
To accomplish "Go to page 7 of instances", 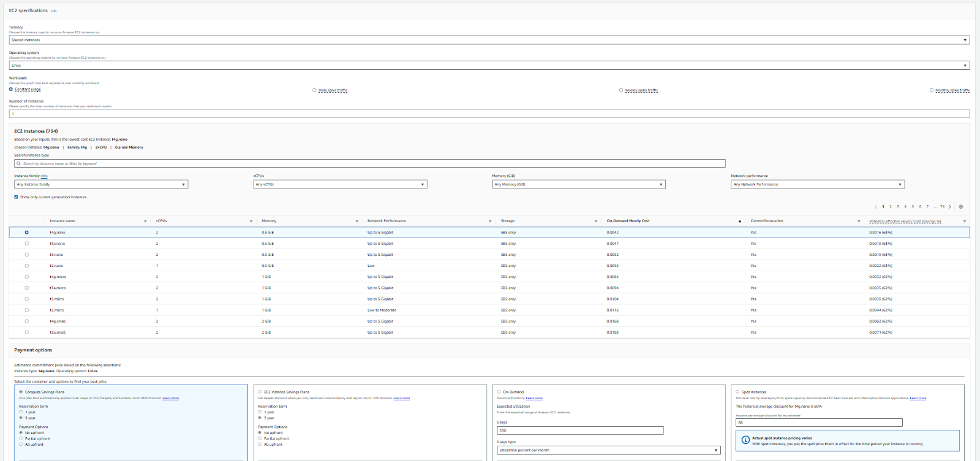I will point(927,207).
